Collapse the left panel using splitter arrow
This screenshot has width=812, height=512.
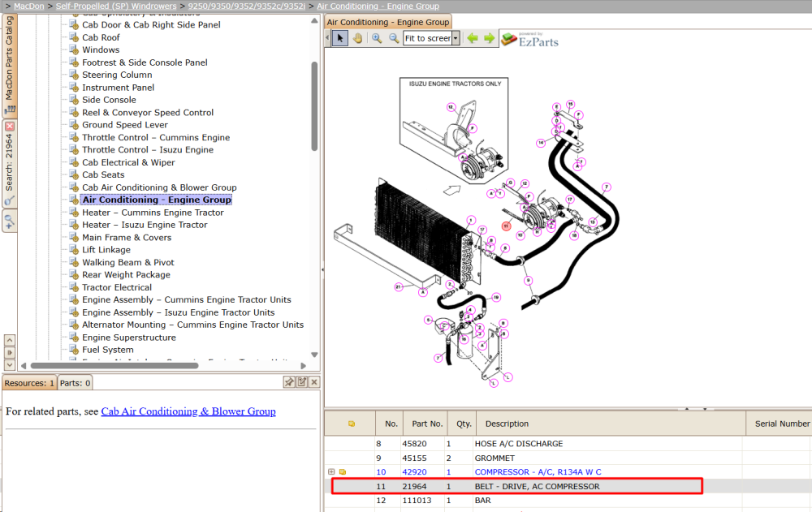pos(322,269)
